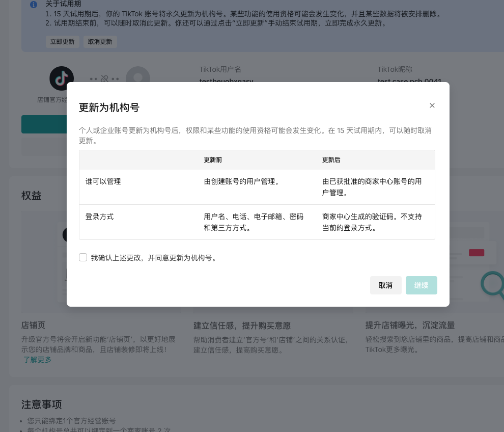The image size is (504, 432).
Task: Open the 了解更多 link under 店铺页
Action: 37,360
